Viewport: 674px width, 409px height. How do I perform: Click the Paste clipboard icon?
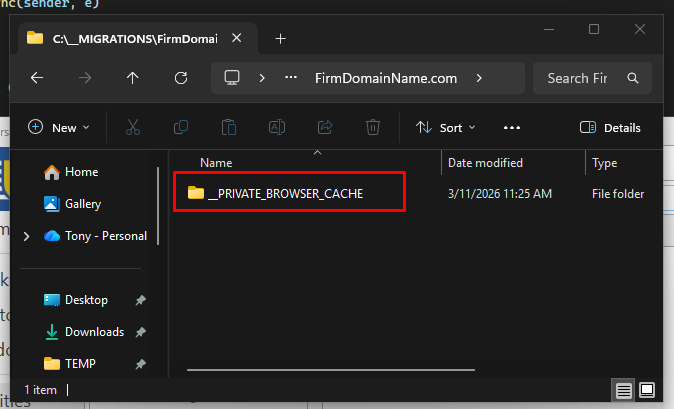[229, 127]
